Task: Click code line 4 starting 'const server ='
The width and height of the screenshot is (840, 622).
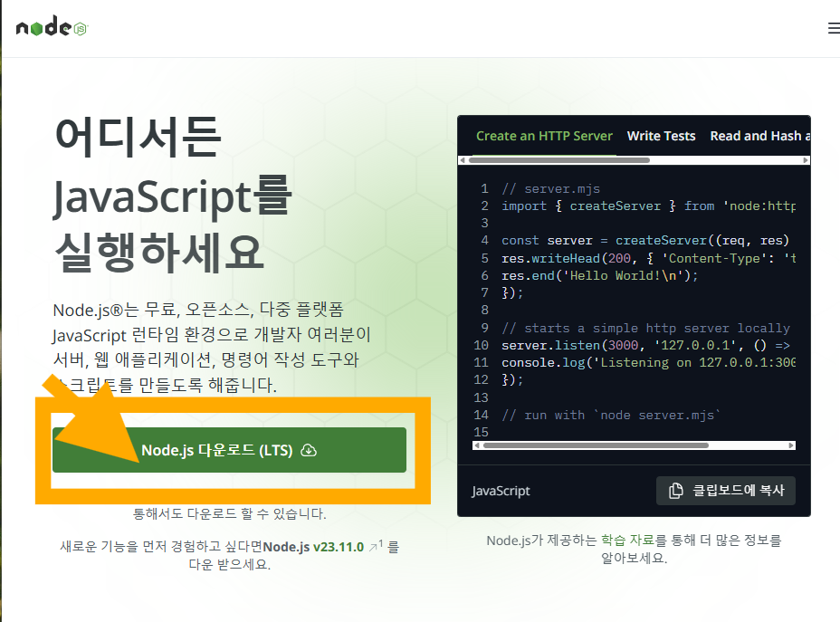Action: [645, 240]
